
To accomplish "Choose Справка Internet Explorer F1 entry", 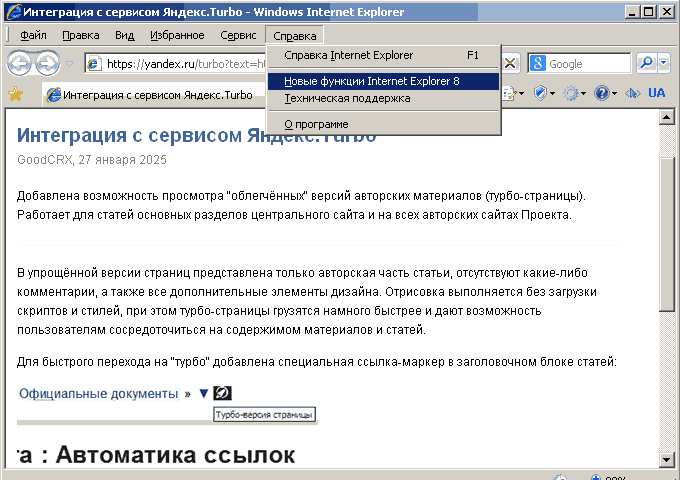I will click(x=383, y=55).
